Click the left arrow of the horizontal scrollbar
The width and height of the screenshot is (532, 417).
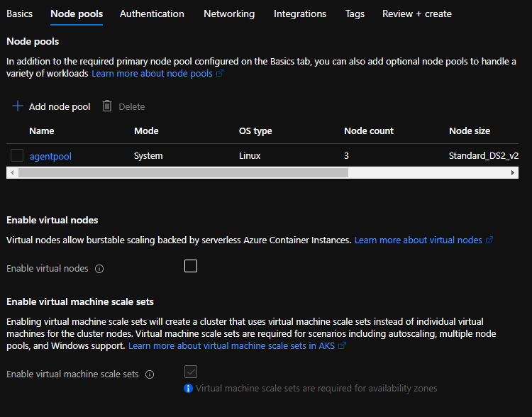pos(11,172)
